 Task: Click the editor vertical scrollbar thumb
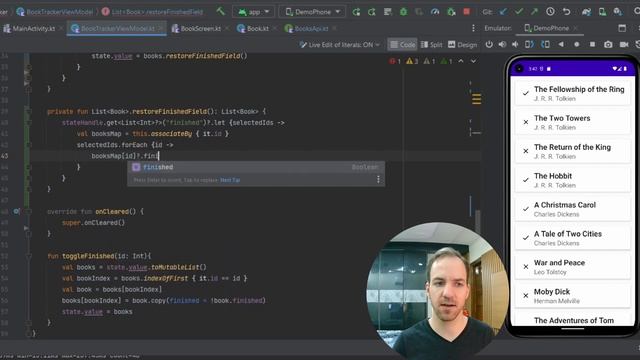[478, 222]
